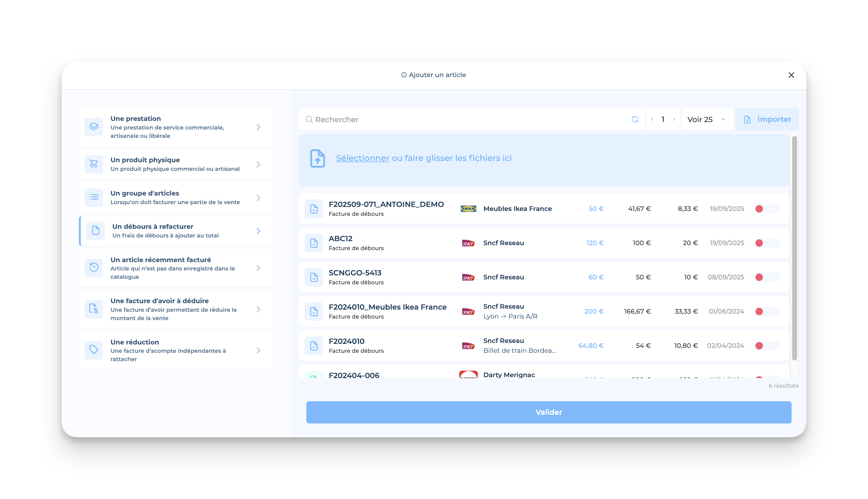Click the shopping cart icon for produit physique
The width and height of the screenshot is (868, 499).
coord(93,164)
